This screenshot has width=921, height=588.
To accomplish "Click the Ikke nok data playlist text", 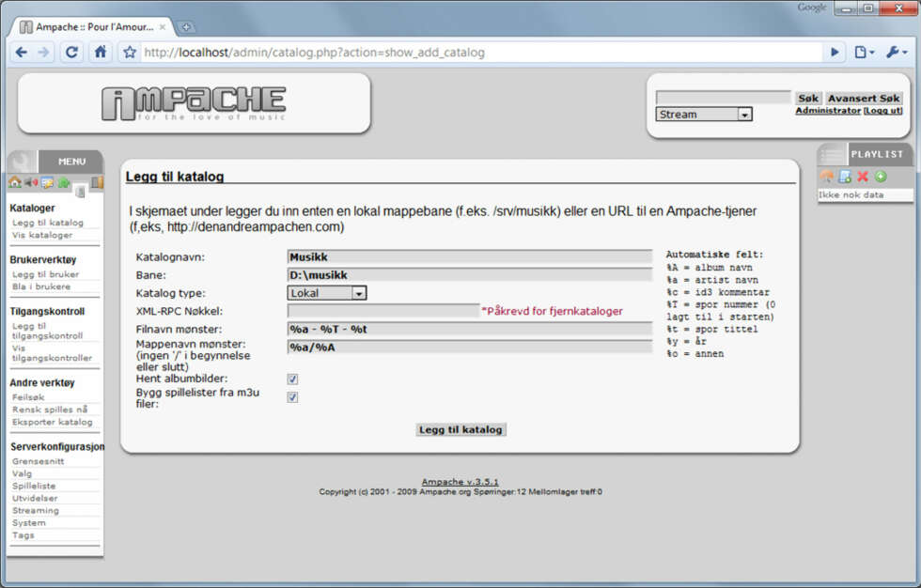I will tap(851, 194).
